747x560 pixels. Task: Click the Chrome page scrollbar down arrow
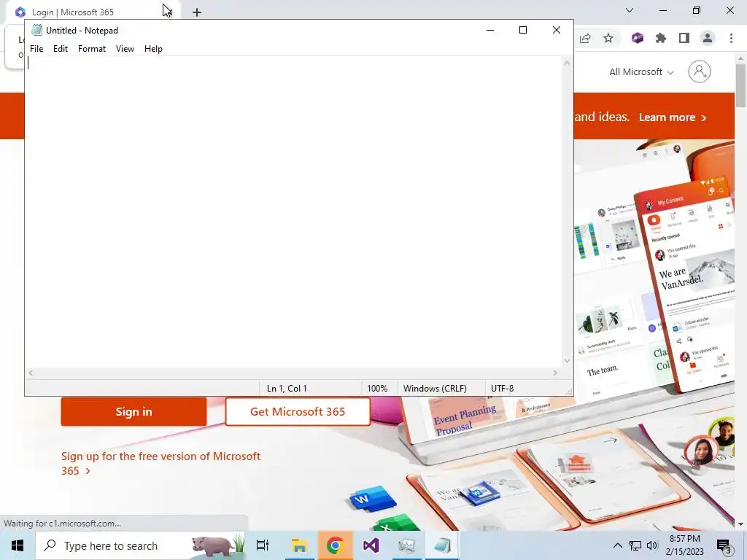tap(741, 524)
